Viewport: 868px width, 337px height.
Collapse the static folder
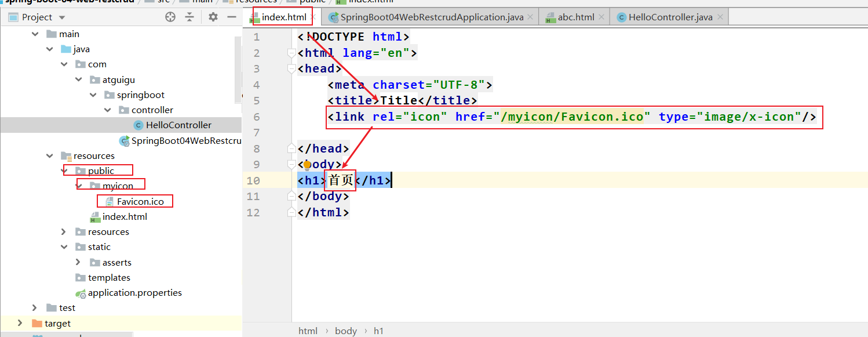click(64, 247)
